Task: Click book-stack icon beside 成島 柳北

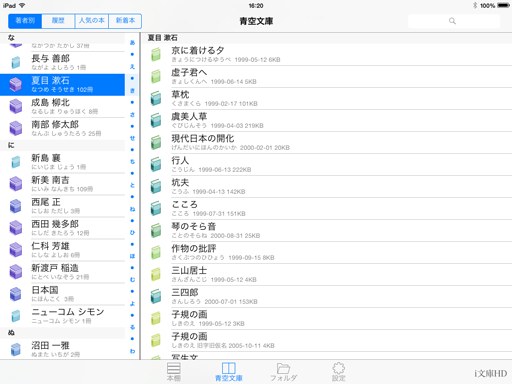Action: [16, 107]
